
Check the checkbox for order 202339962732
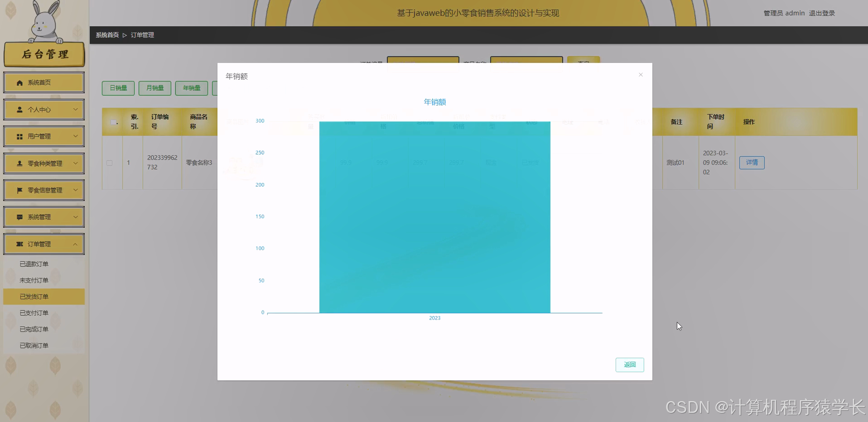[x=109, y=163]
